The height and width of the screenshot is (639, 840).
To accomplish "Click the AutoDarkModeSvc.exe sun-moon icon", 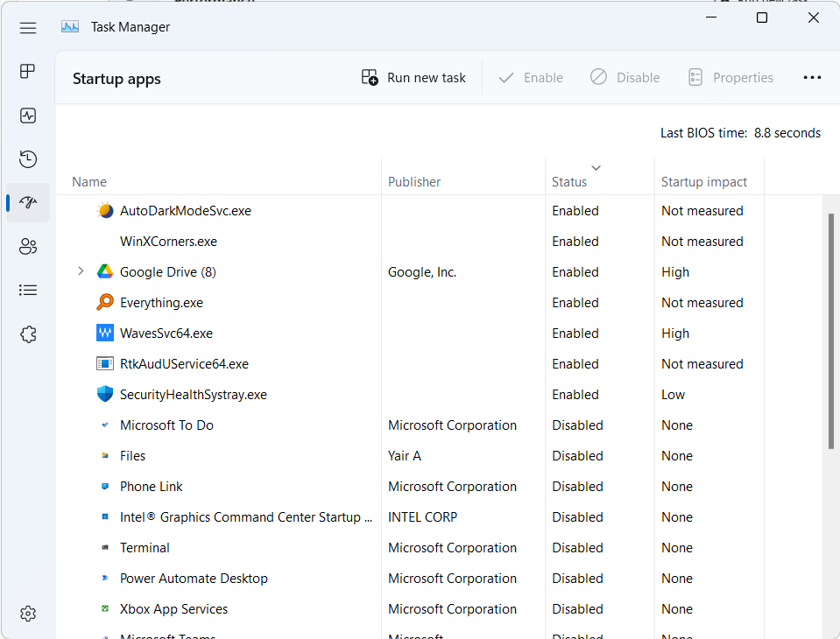I will tap(105, 210).
